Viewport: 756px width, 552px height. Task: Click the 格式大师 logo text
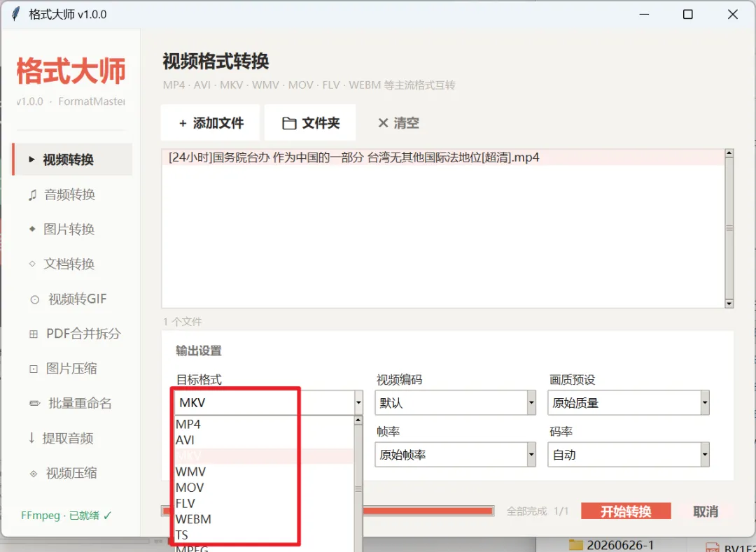(71, 71)
